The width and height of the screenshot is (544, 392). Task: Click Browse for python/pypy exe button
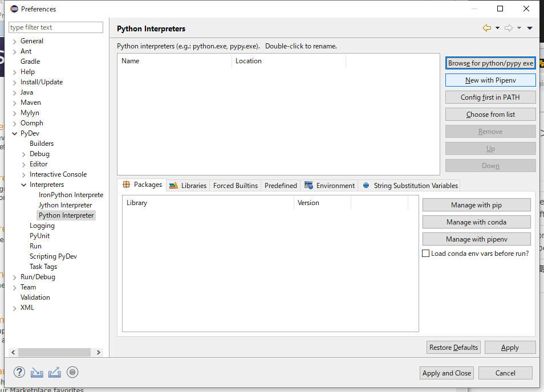pos(490,63)
